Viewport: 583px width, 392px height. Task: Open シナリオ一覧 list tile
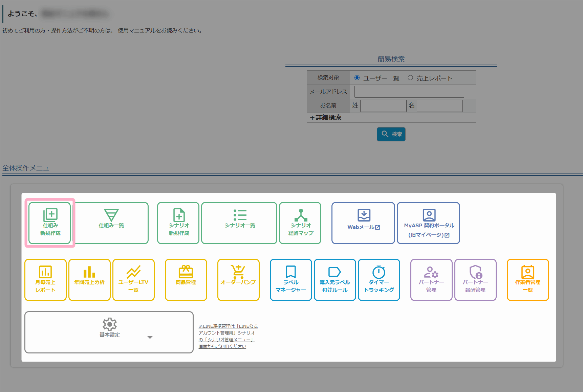click(x=239, y=223)
